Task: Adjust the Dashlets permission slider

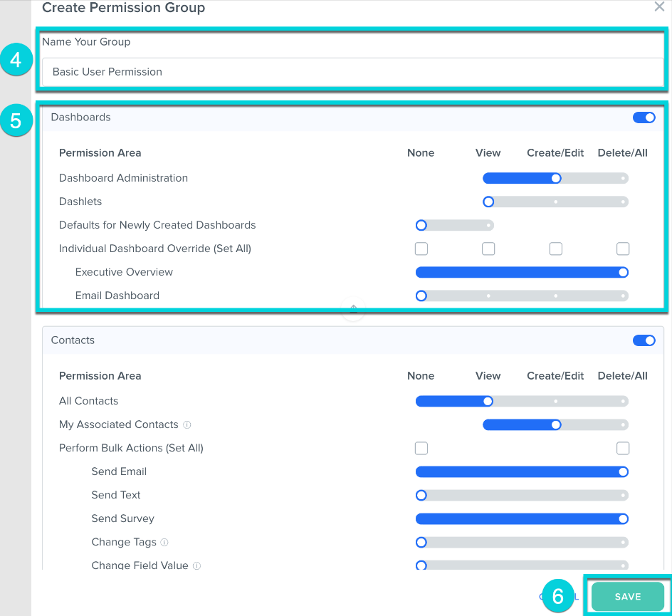Action: click(555, 202)
